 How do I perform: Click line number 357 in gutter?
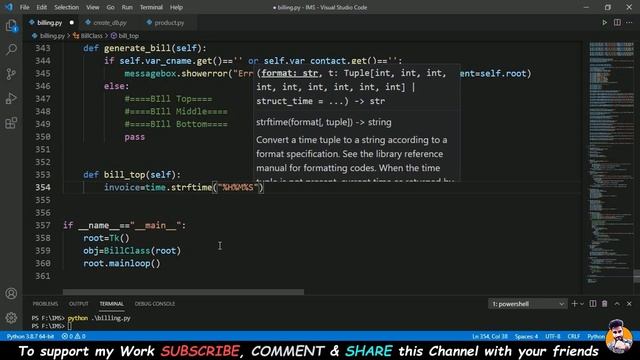(x=43, y=225)
